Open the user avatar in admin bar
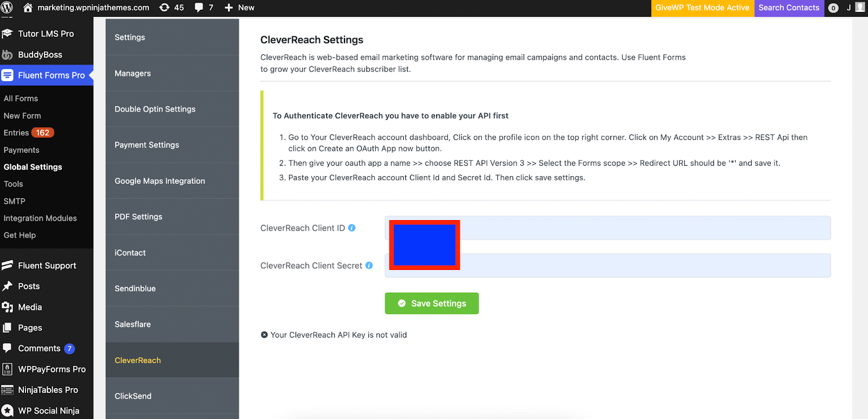 860,7
